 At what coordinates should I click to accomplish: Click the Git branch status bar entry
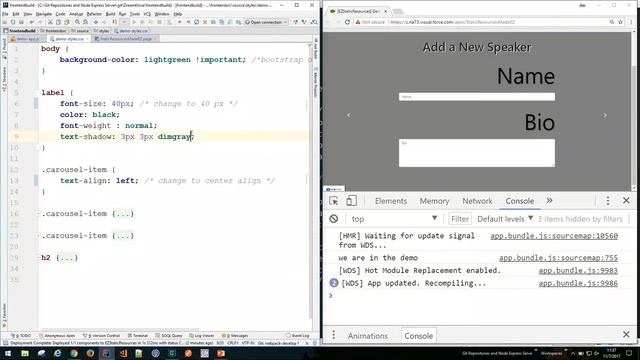coord(278,343)
